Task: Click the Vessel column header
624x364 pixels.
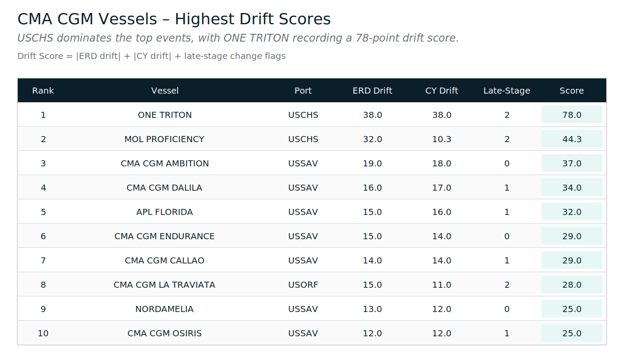Action: [x=165, y=91]
